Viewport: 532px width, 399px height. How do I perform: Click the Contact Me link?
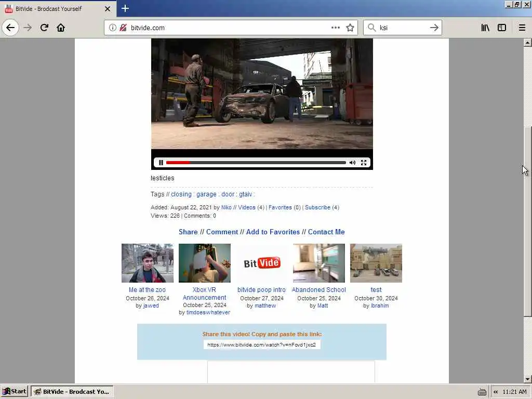(326, 232)
